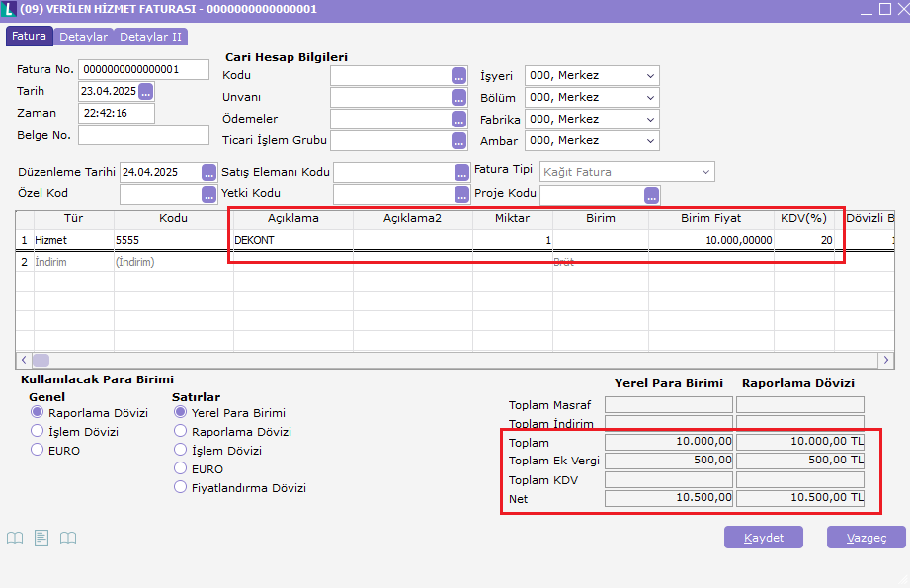Click the 'Hizmet' type cell in row 1
The width and height of the screenshot is (910, 588).
click(74, 240)
